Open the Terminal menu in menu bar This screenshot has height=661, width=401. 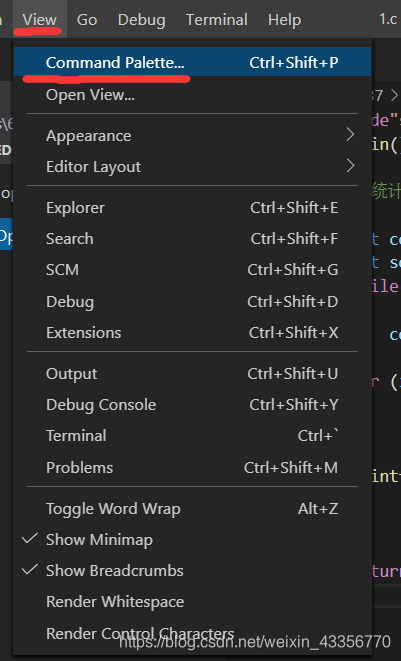point(217,19)
